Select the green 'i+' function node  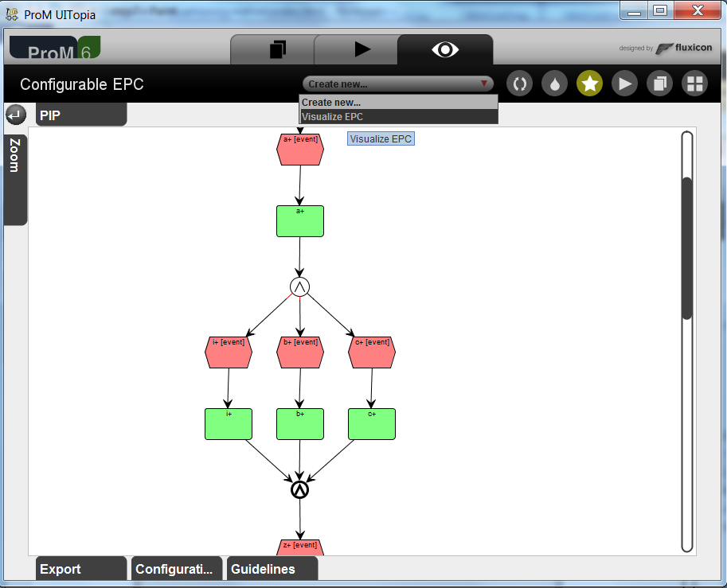(x=229, y=424)
